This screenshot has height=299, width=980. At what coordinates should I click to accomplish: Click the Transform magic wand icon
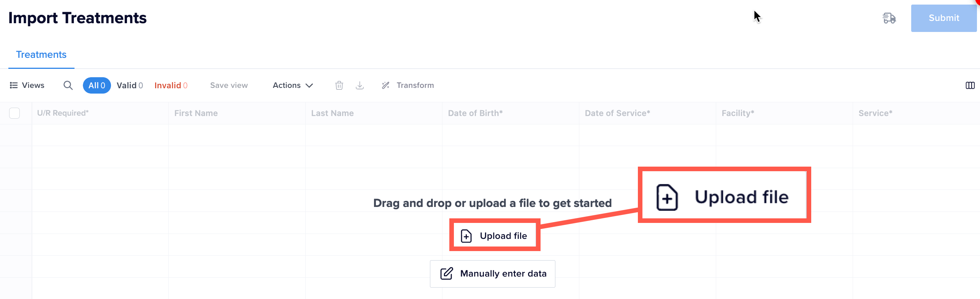(x=385, y=85)
